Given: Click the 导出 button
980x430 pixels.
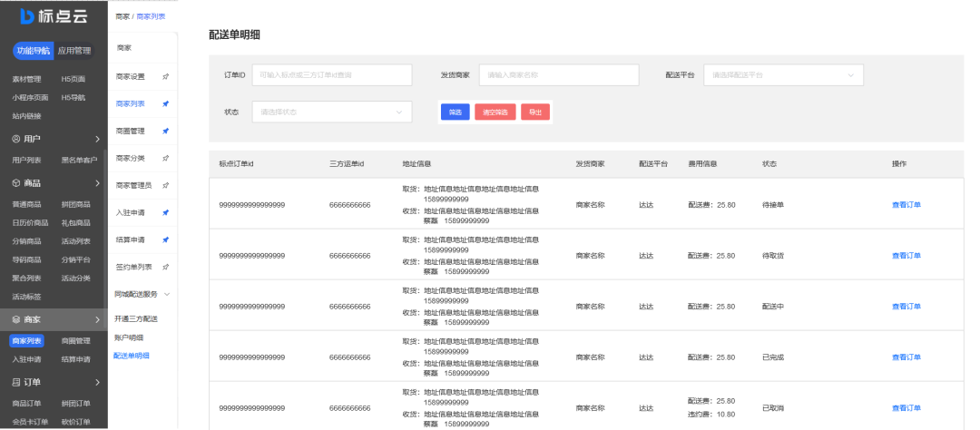Looking at the screenshot, I should (x=535, y=112).
